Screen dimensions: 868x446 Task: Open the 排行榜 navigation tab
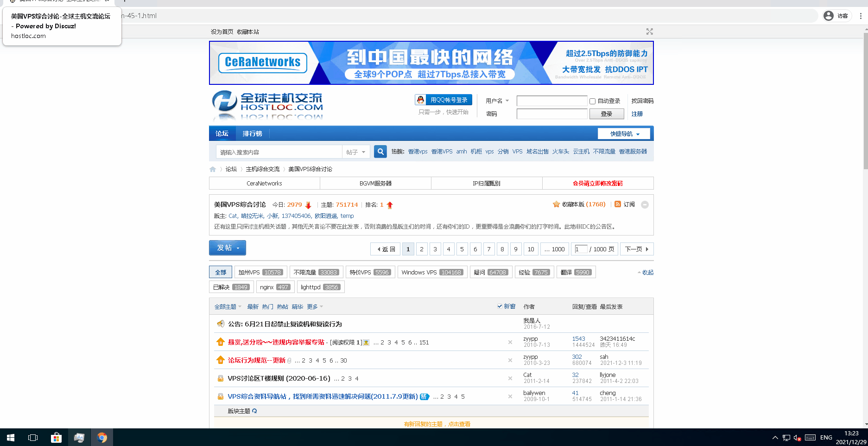point(252,134)
